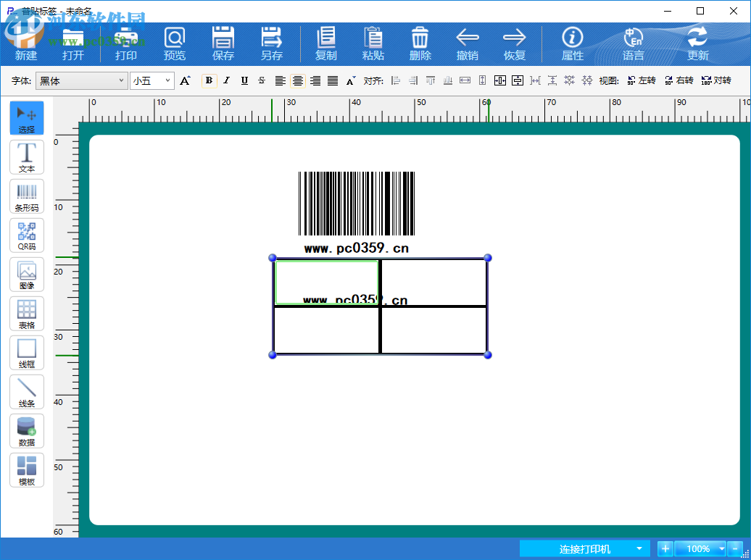Increase font size with enlarge A icon

186,80
